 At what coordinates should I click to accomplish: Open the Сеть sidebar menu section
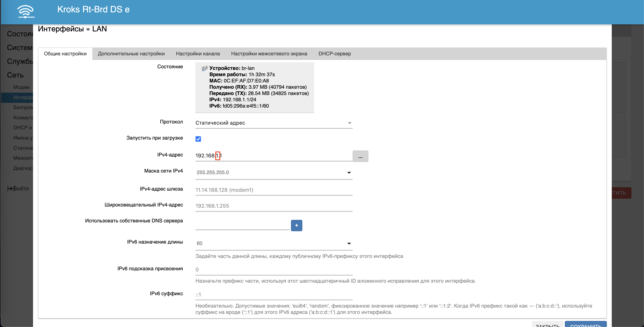tap(15, 75)
